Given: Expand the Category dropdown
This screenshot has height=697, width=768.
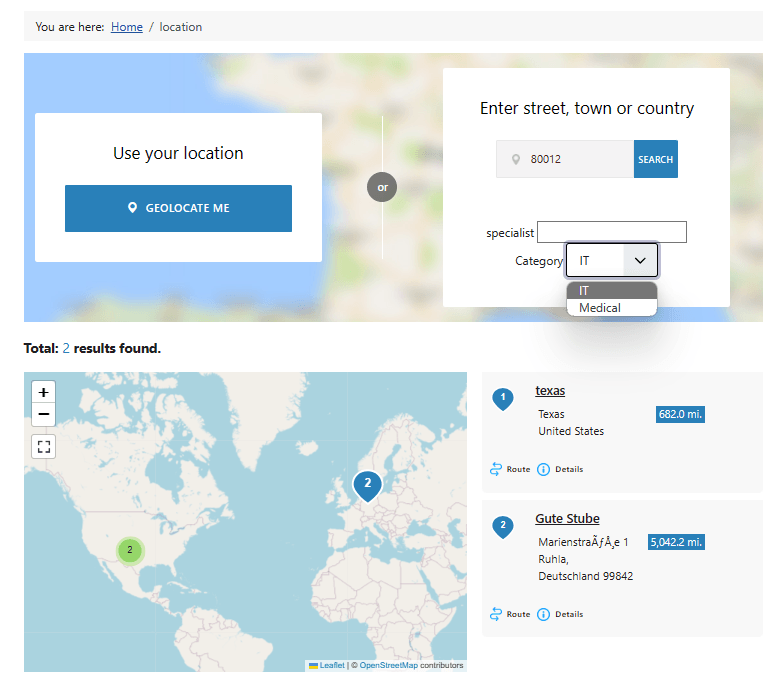Looking at the screenshot, I should point(612,260).
